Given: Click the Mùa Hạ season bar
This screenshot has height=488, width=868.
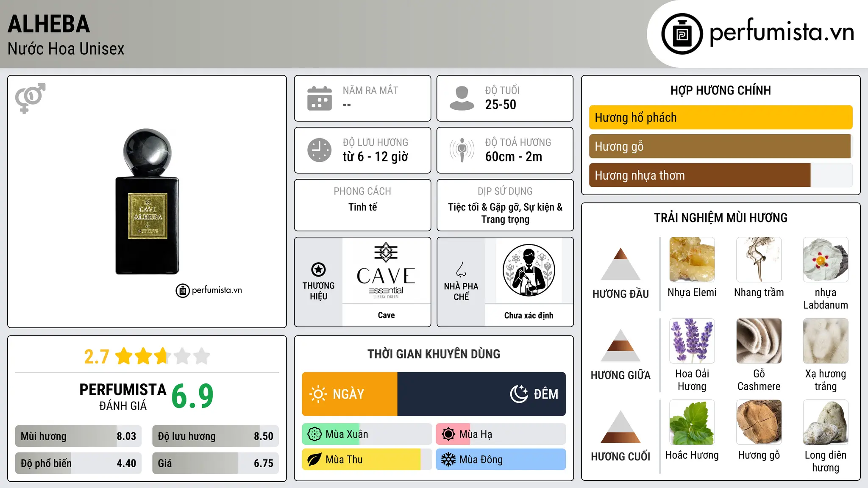Looking at the screenshot, I should pyautogui.click(x=501, y=434).
